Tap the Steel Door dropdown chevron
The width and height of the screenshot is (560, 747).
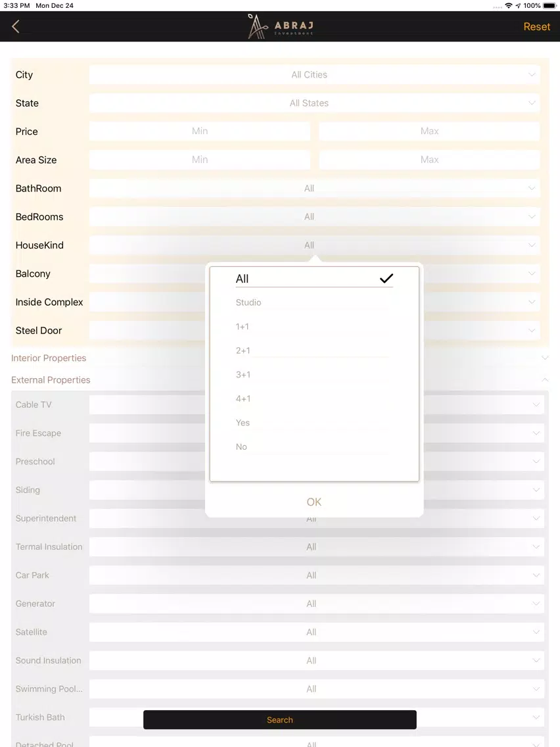(x=532, y=331)
